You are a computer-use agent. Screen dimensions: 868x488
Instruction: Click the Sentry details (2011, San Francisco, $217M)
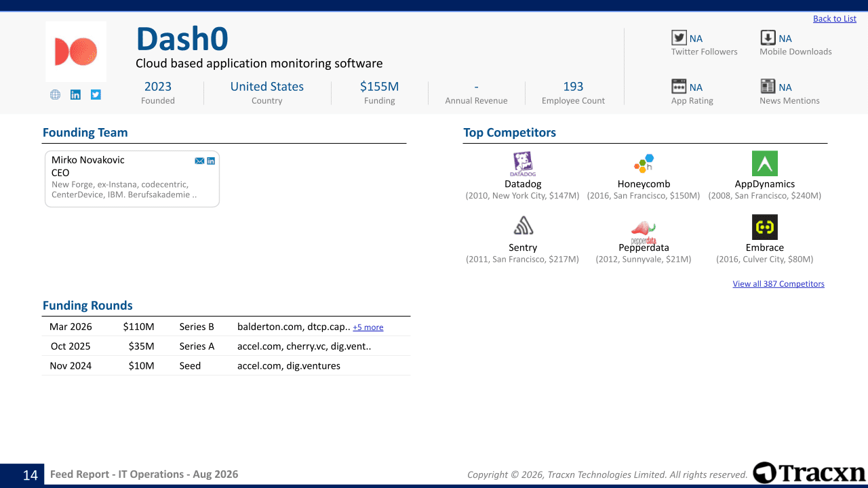point(523,260)
